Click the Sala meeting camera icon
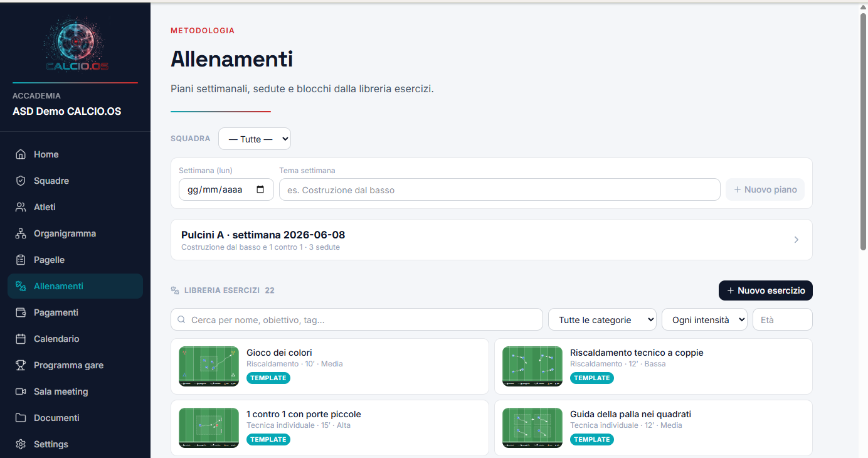This screenshot has width=868, height=458. 21,391
